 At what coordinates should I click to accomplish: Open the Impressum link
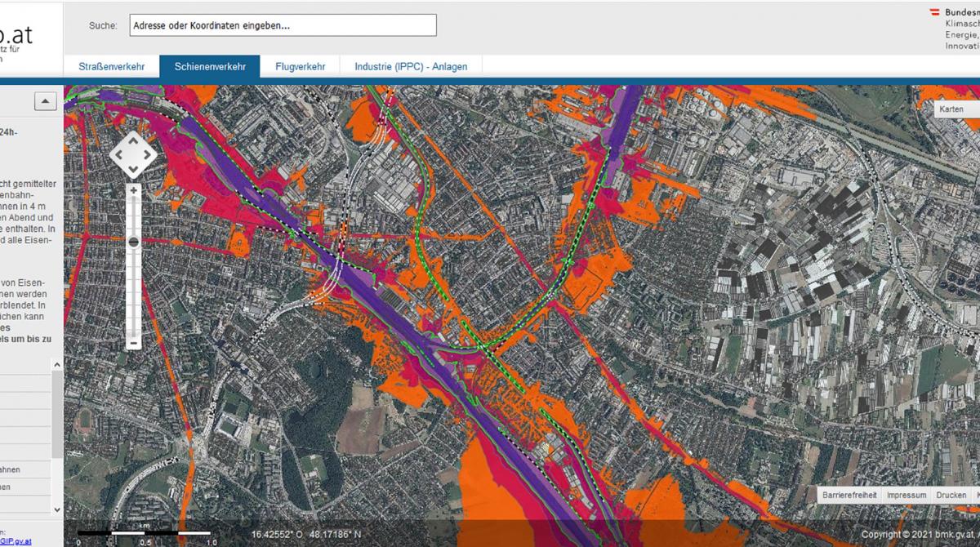(906, 496)
